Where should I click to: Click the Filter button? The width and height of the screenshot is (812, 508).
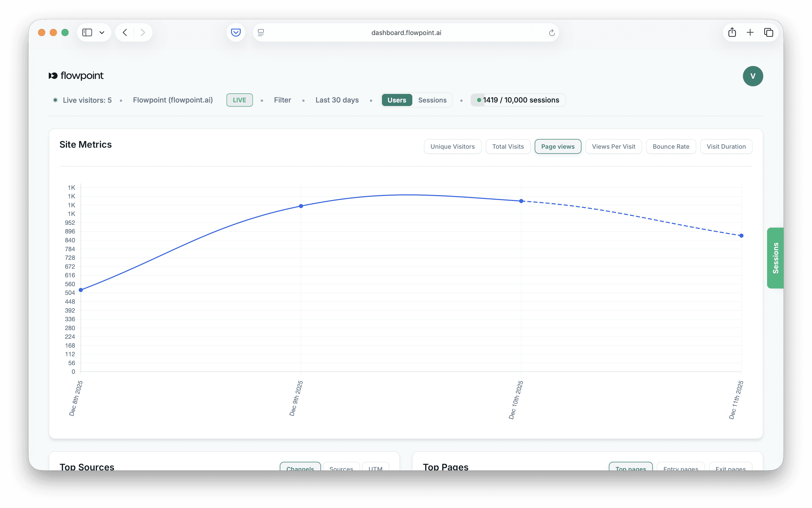(x=282, y=100)
